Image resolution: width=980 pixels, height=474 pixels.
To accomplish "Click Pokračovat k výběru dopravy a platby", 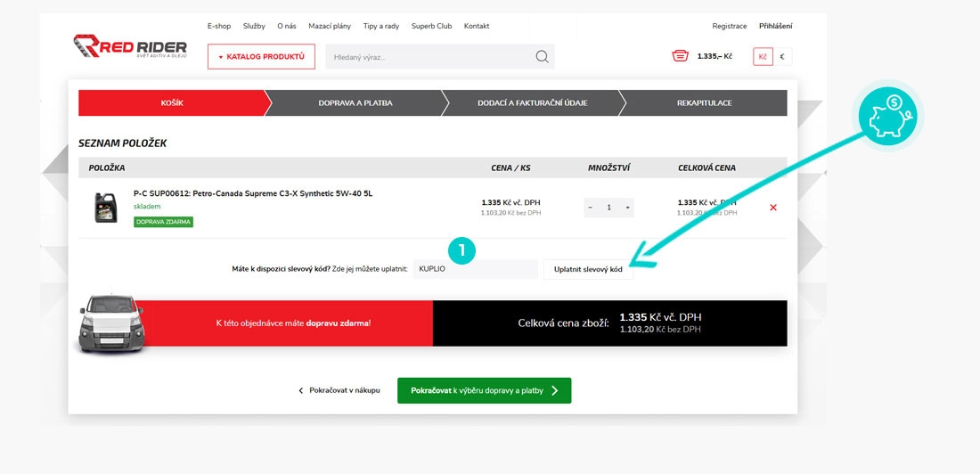I will click(485, 391).
